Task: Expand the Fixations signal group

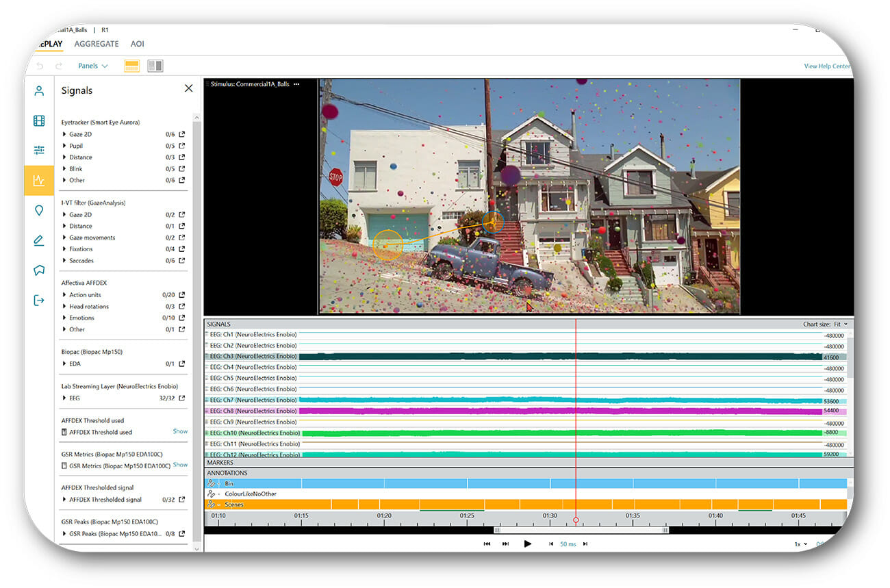Action: tap(65, 249)
